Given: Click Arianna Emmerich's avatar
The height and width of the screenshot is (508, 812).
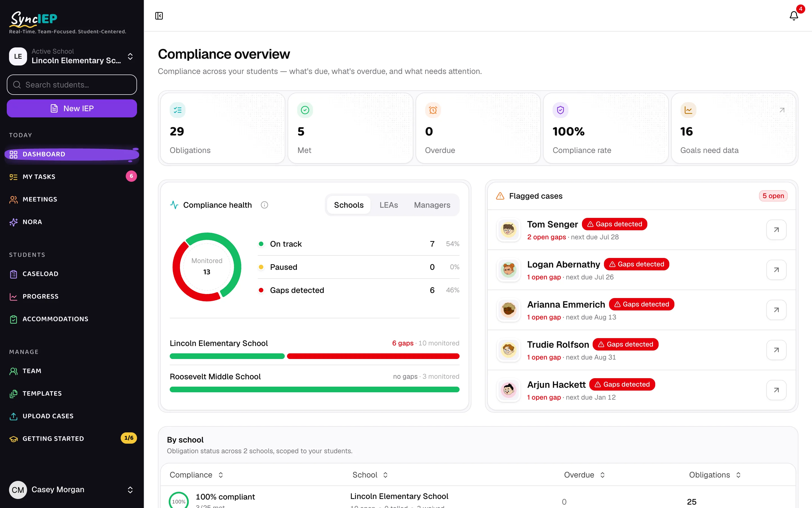Looking at the screenshot, I should [x=509, y=310].
